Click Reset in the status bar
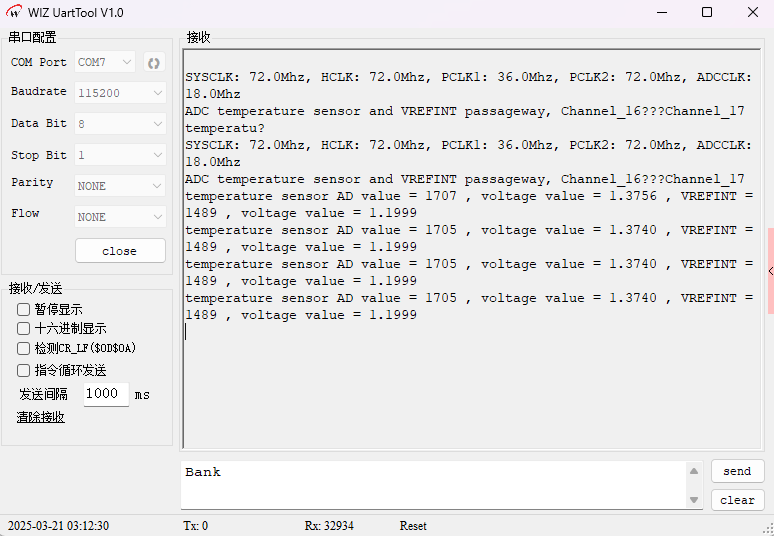The height and width of the screenshot is (536, 774). click(413, 526)
